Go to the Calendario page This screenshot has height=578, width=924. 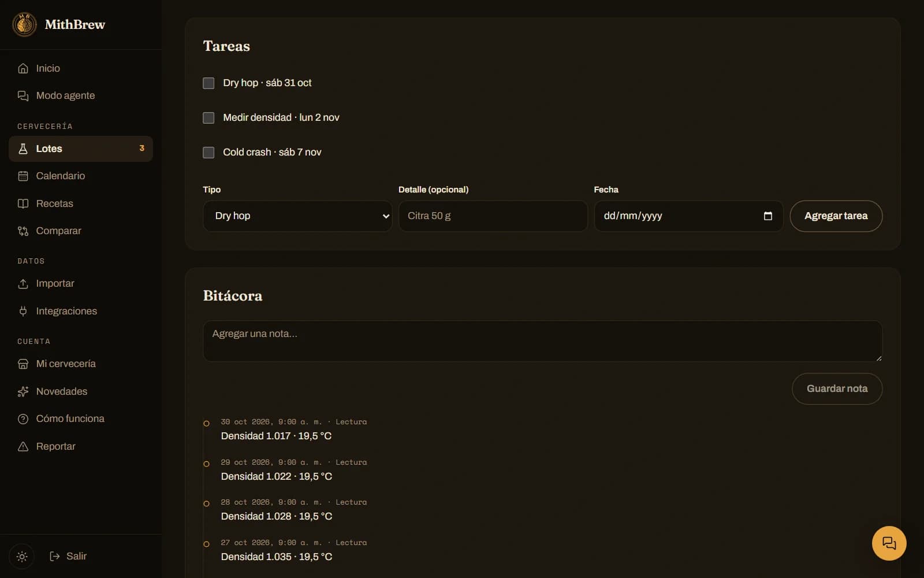click(x=81, y=176)
